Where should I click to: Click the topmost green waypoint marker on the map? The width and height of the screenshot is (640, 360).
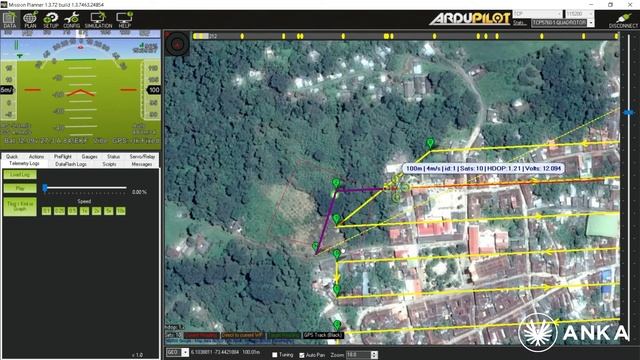click(x=430, y=143)
